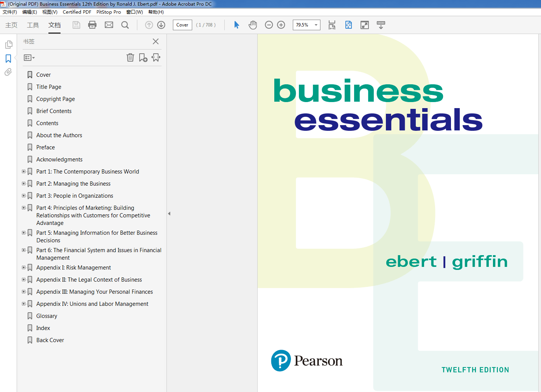Expand Part 2: Managing the Business
The height and width of the screenshot is (392, 541).
click(x=23, y=183)
